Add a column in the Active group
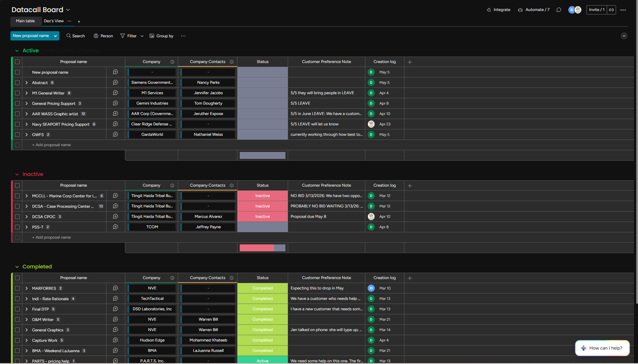638x364 pixels. (x=410, y=62)
